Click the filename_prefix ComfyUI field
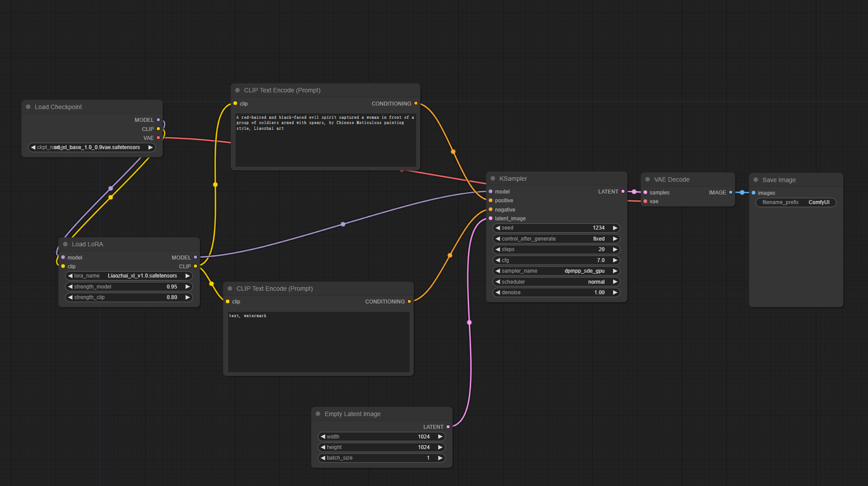 [795, 202]
